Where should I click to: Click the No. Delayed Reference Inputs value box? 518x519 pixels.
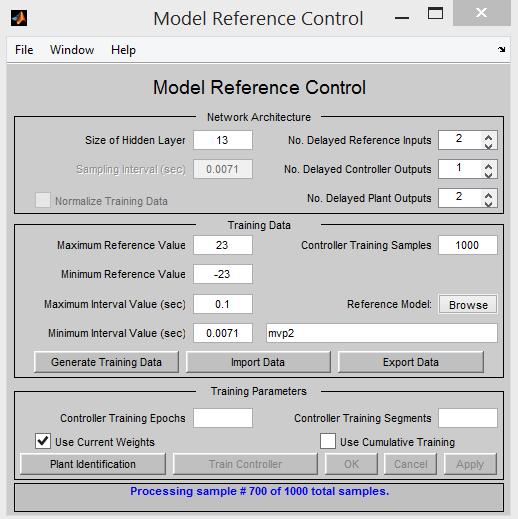tap(460, 140)
